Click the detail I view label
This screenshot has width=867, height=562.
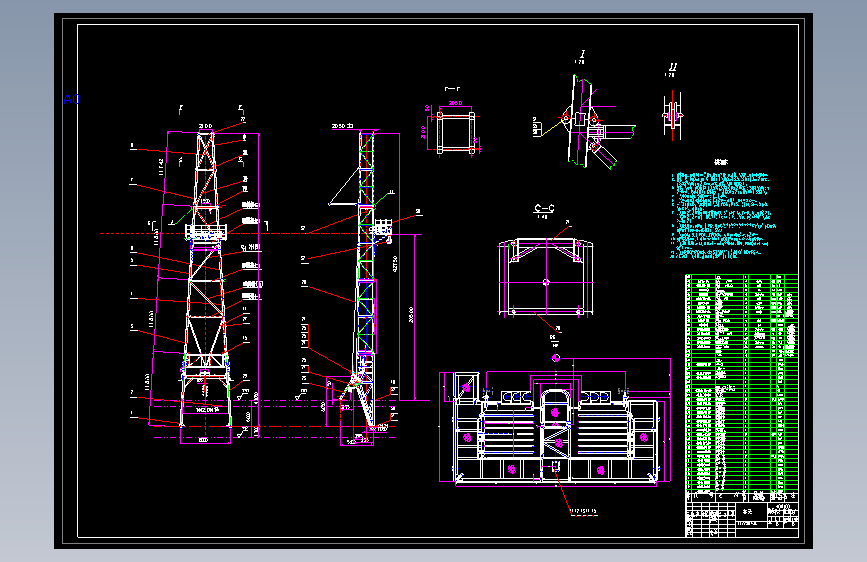pos(582,54)
